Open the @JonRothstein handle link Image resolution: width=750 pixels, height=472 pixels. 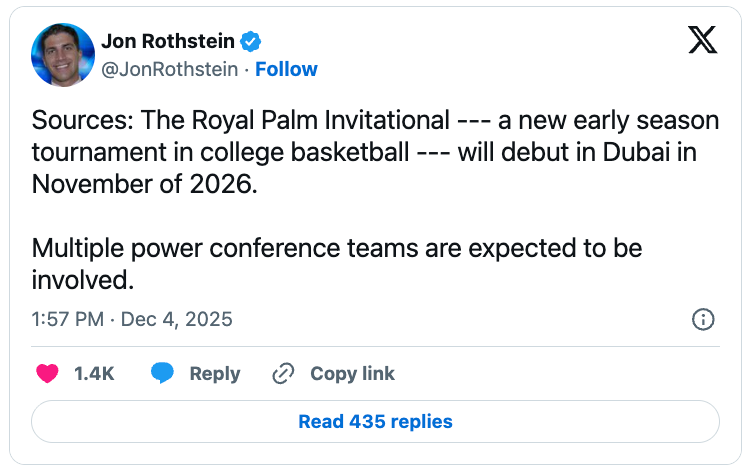[170, 69]
